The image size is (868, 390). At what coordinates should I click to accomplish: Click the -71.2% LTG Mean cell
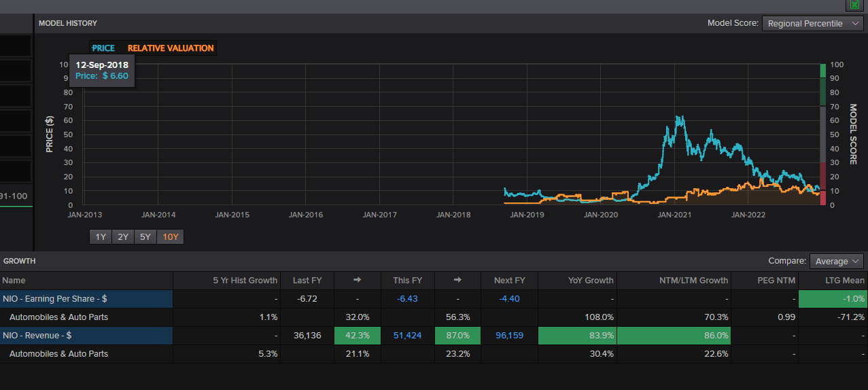[x=833, y=317]
